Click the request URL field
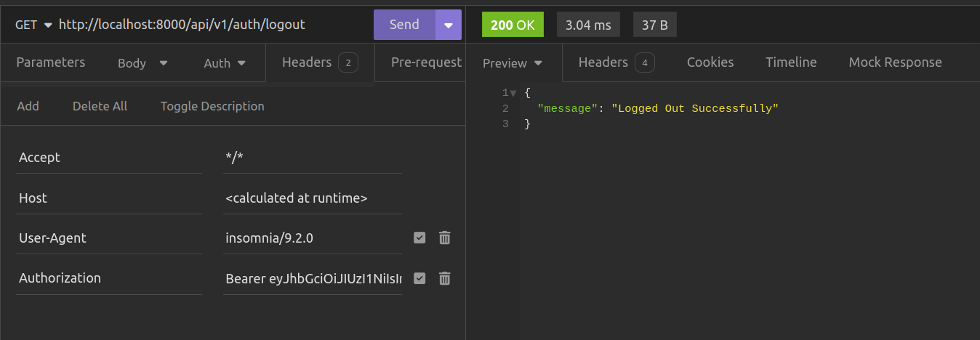The image size is (980, 340). (x=211, y=25)
